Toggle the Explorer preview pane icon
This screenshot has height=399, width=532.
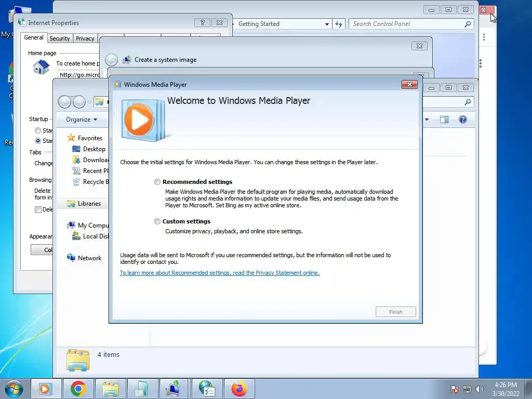tap(444, 119)
